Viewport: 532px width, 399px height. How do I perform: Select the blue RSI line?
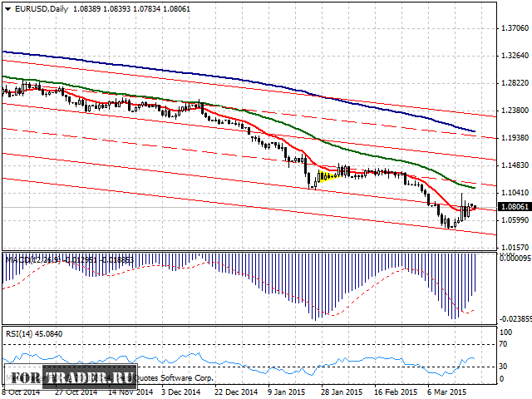click(249, 362)
